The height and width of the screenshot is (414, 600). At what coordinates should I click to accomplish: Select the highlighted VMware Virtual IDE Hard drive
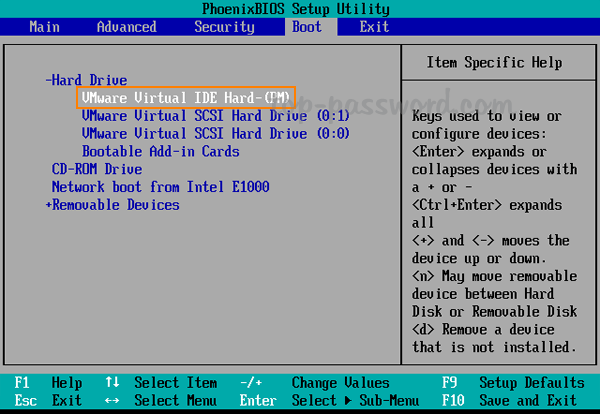click(186, 98)
